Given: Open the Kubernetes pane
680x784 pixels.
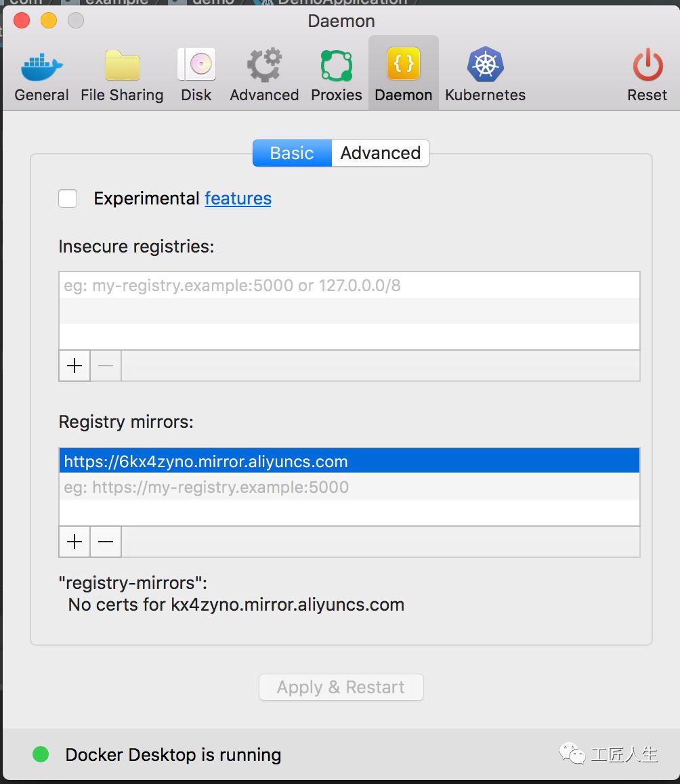Looking at the screenshot, I should [x=485, y=74].
